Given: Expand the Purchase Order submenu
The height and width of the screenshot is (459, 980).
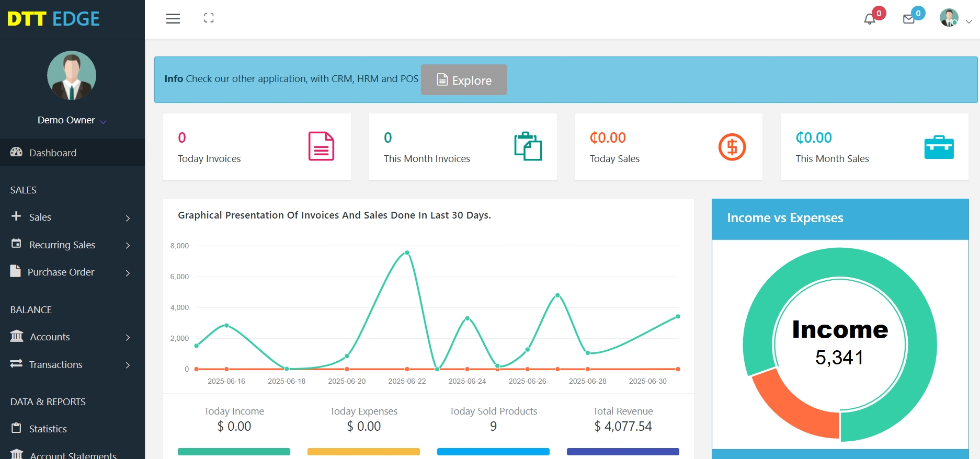Looking at the screenshot, I should pyautogui.click(x=71, y=272).
